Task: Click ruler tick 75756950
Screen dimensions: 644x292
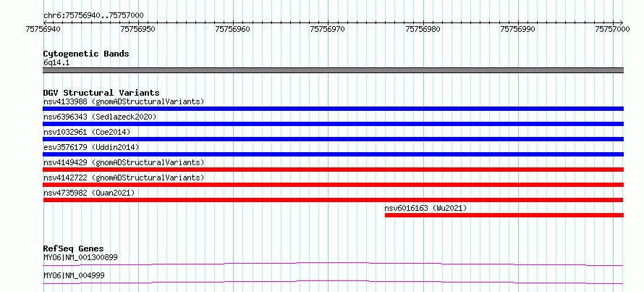Action: [x=138, y=29]
